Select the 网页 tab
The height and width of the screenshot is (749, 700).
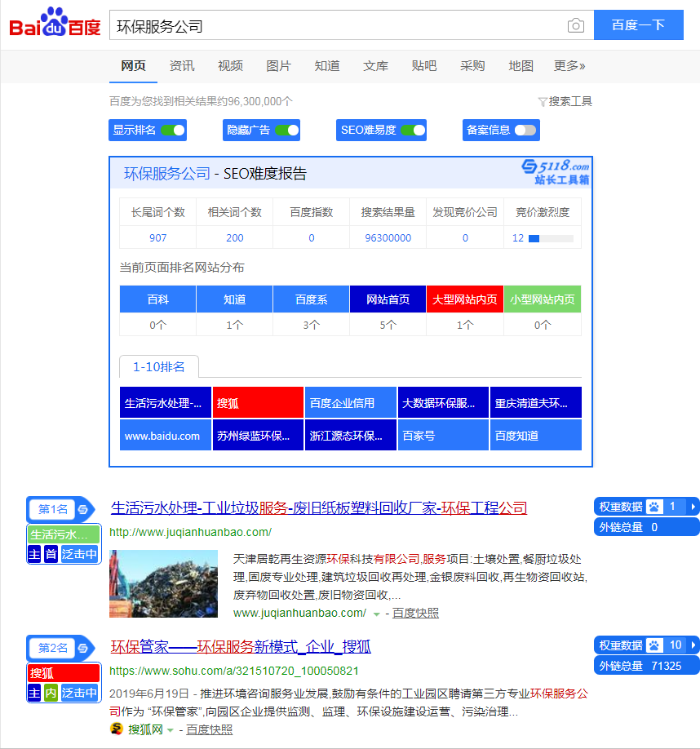pos(133,66)
